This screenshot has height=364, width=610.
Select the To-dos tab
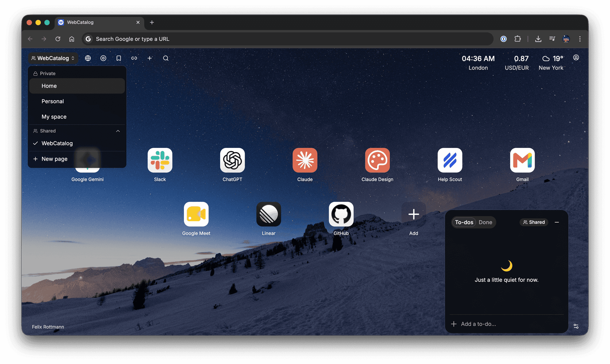pyautogui.click(x=464, y=222)
